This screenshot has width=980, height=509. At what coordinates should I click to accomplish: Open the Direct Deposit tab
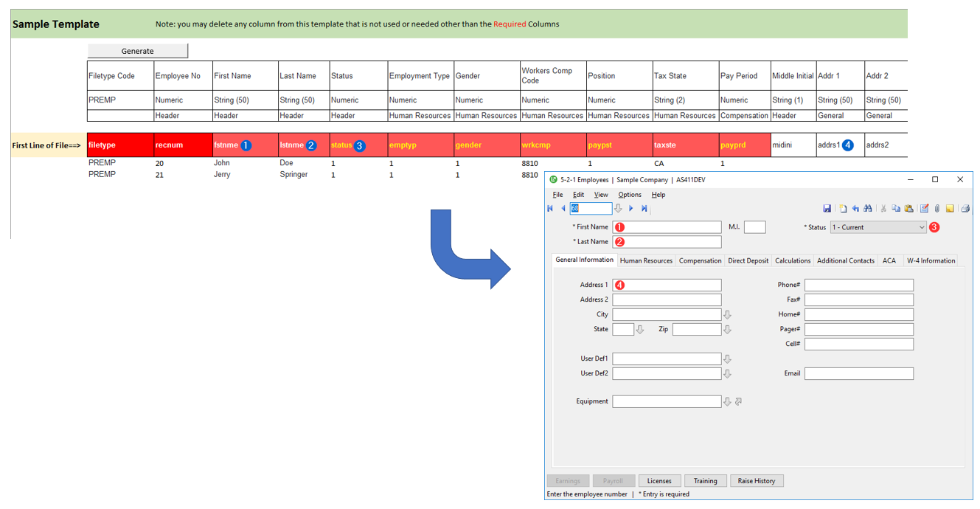[x=748, y=260]
